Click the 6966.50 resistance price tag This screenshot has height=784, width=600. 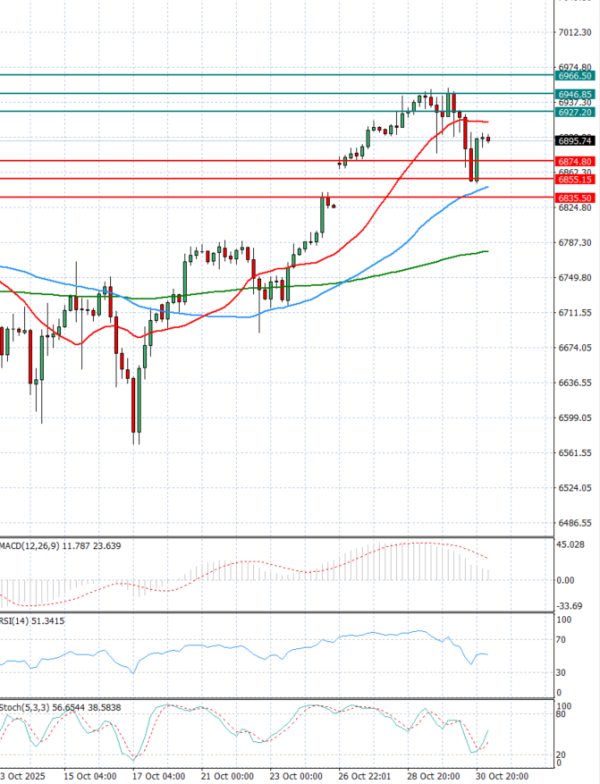pyautogui.click(x=576, y=75)
